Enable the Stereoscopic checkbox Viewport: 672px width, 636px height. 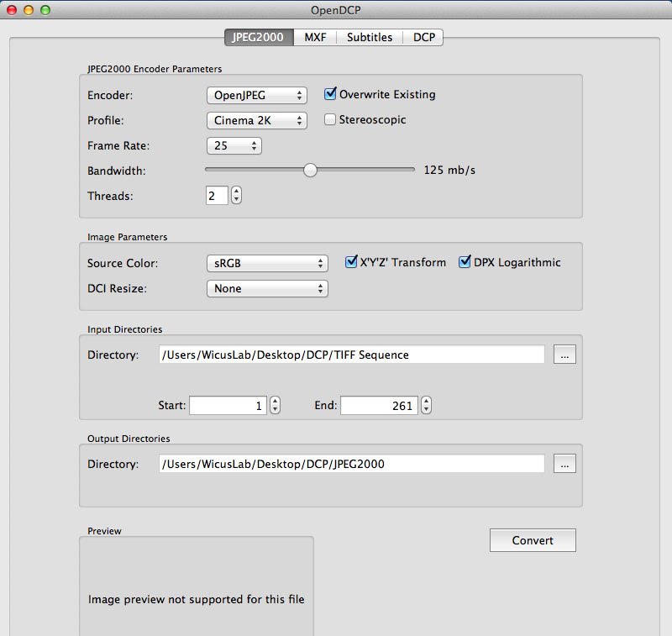tap(330, 119)
